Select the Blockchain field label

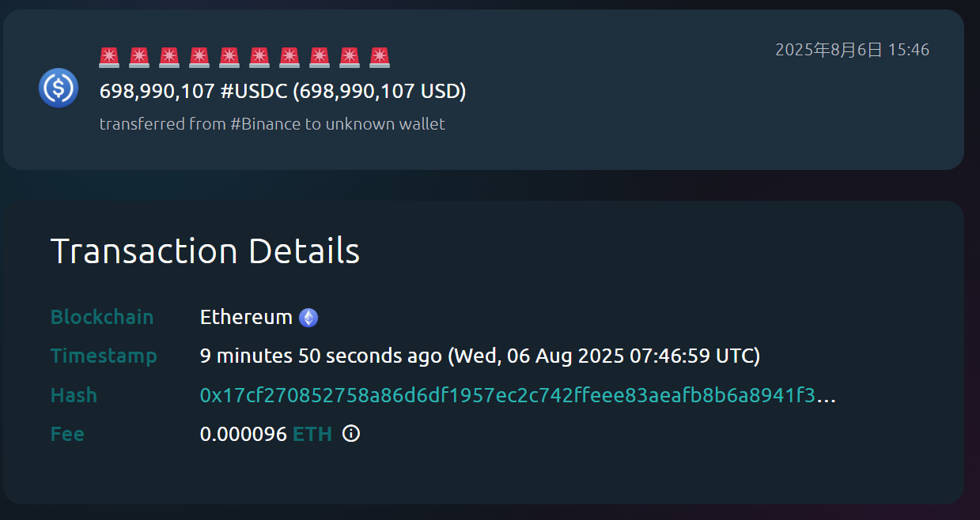102,318
